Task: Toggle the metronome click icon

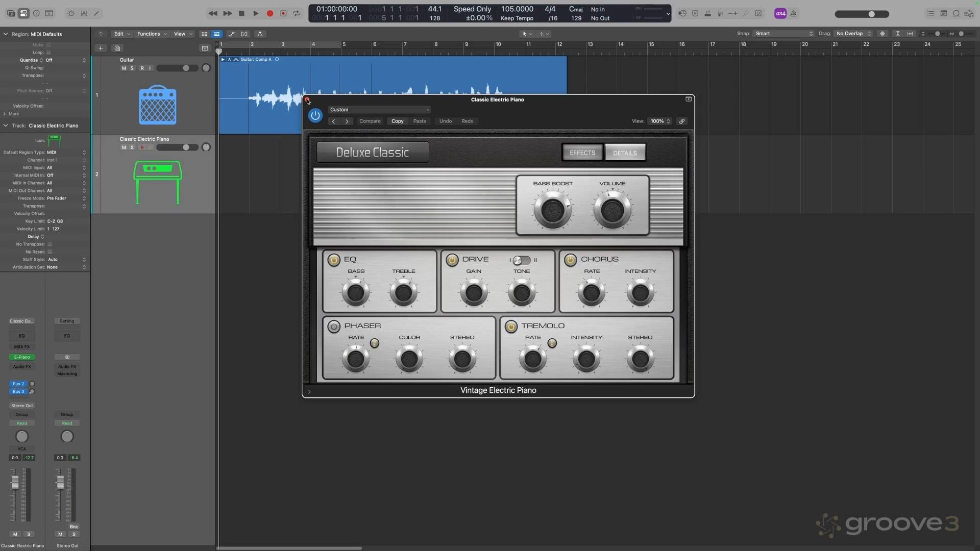Action: [794, 13]
